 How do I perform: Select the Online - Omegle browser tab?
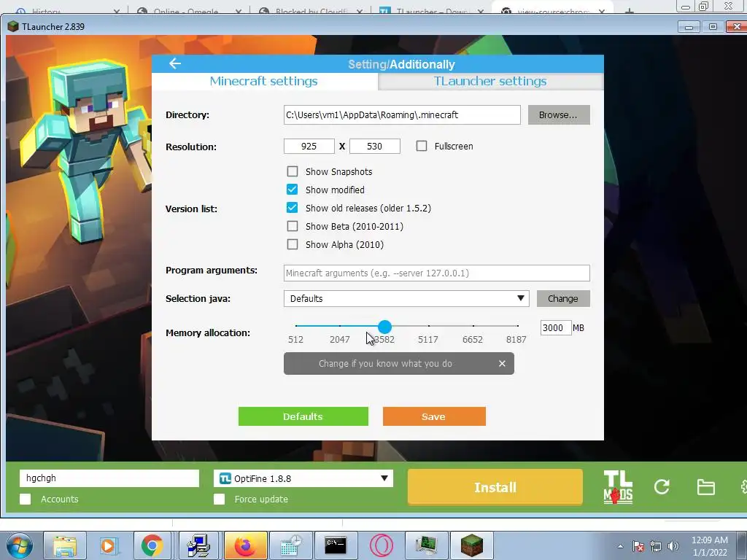[187, 10]
